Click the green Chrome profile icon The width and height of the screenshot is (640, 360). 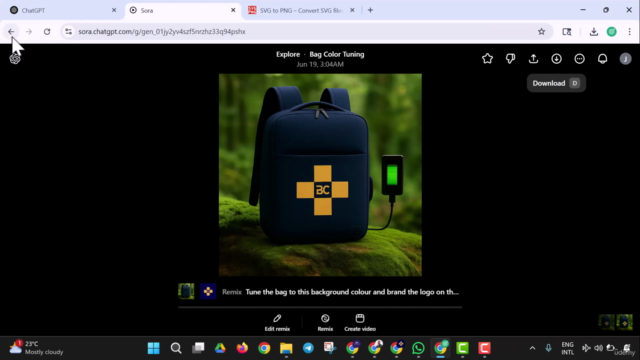pyautogui.click(x=611, y=31)
